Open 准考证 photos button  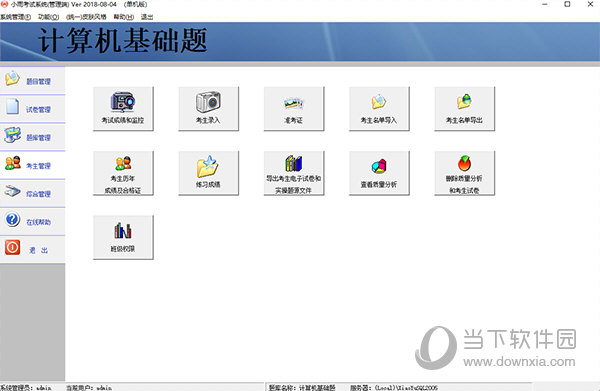293,109
